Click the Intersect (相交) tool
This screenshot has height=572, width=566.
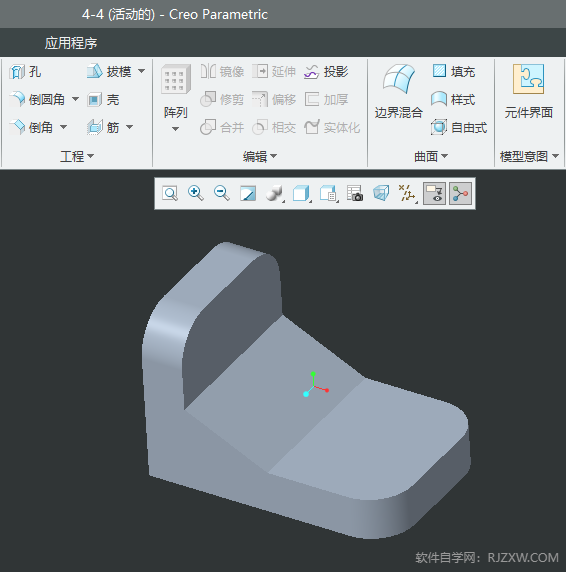click(274, 127)
